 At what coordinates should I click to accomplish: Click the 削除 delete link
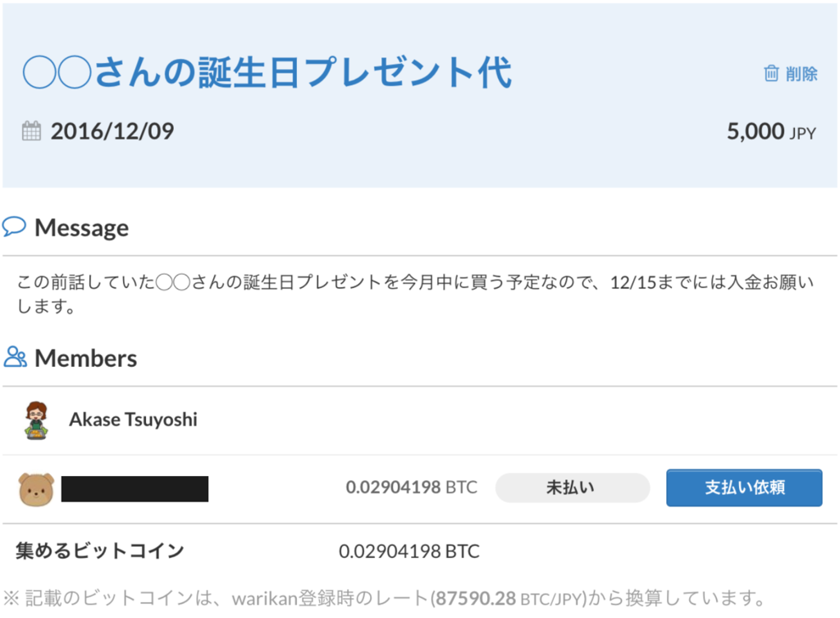[797, 74]
